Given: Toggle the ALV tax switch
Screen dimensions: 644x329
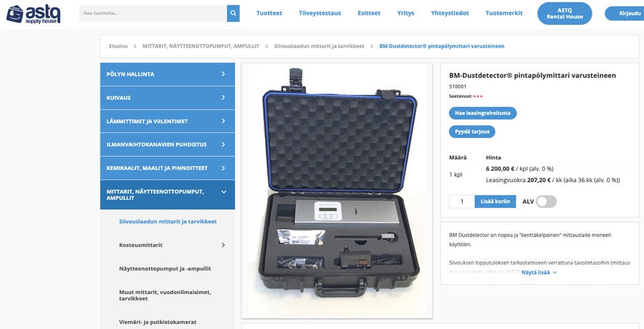Looking at the screenshot, I should [x=546, y=202].
